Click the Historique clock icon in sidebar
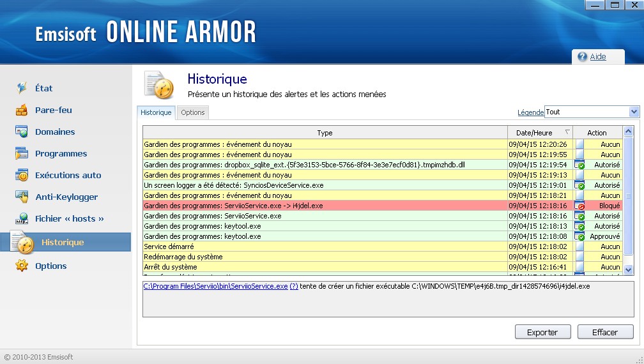Image resolution: width=644 pixels, height=364 pixels. point(22,242)
